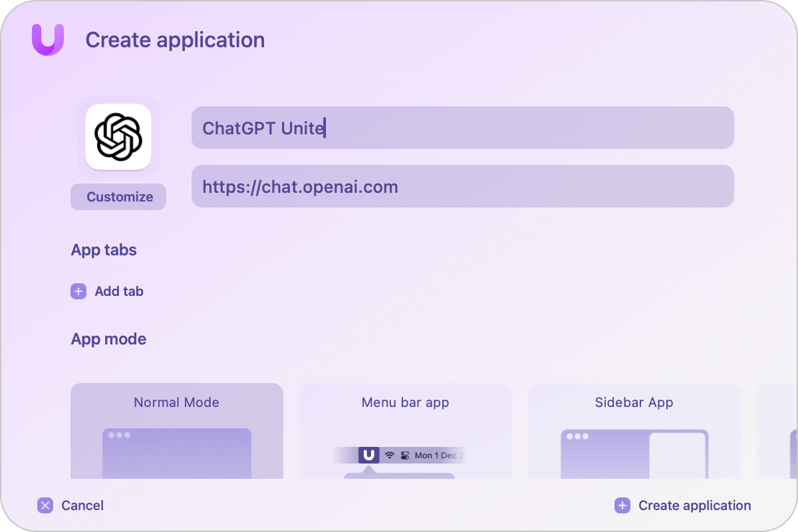Click the ChatGPT app icon
This screenshot has height=532, width=798.
118,135
